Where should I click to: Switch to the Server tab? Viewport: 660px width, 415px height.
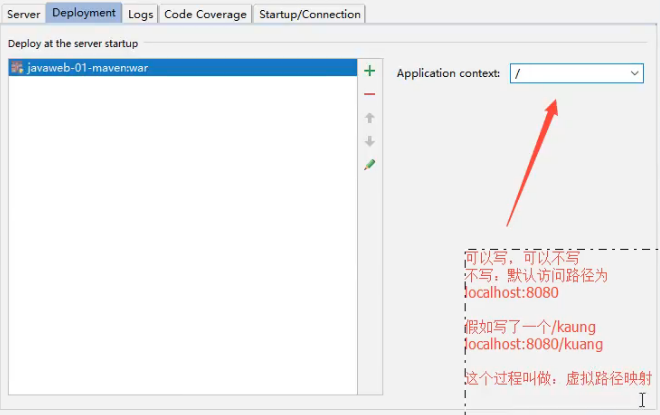tap(24, 14)
